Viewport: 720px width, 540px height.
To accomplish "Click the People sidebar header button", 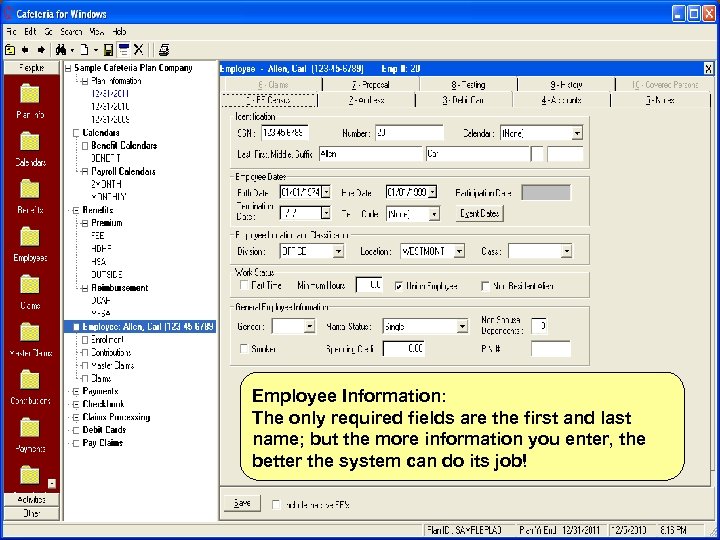I will pyautogui.click(x=32, y=68).
